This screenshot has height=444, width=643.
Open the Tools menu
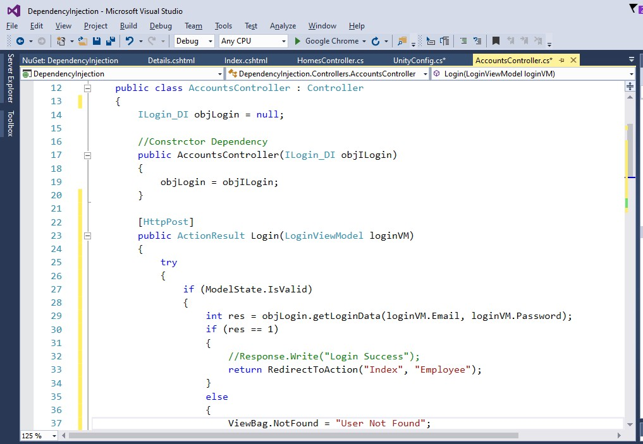pyautogui.click(x=223, y=26)
